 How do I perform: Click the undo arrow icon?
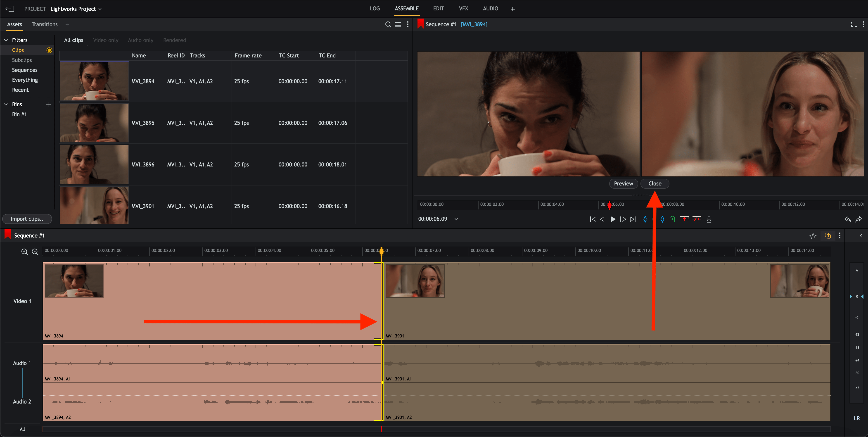click(848, 219)
